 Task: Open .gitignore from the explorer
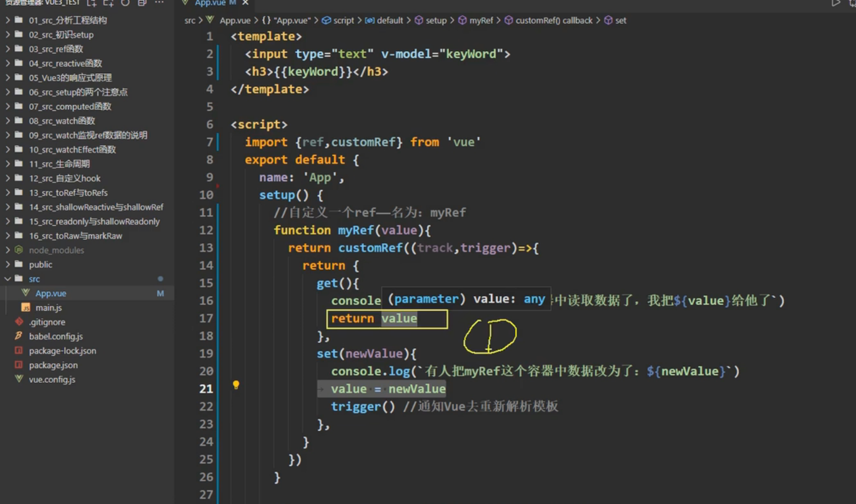pyautogui.click(x=47, y=322)
